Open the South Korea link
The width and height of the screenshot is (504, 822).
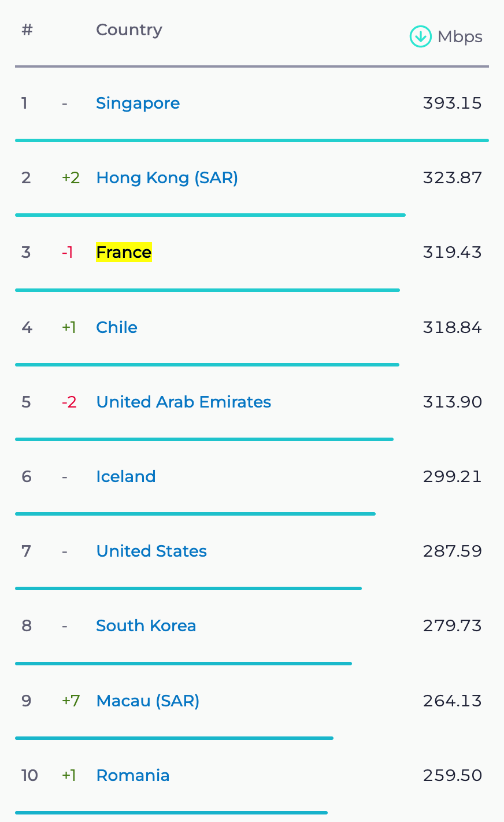point(146,625)
